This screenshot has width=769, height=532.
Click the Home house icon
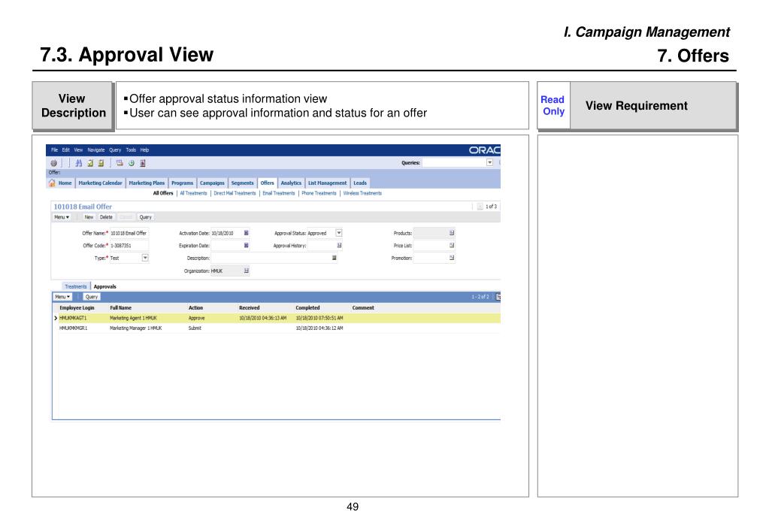52,183
